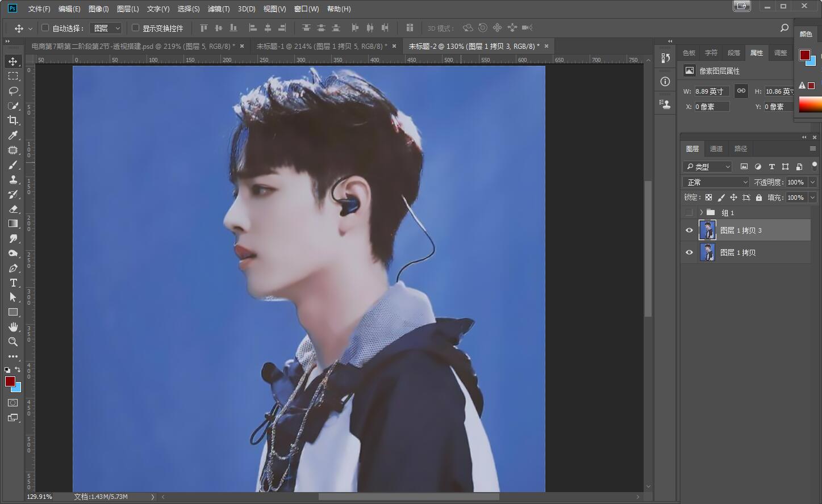822x504 pixels.
Task: Show the 组 1 group visibility
Action: [689, 212]
